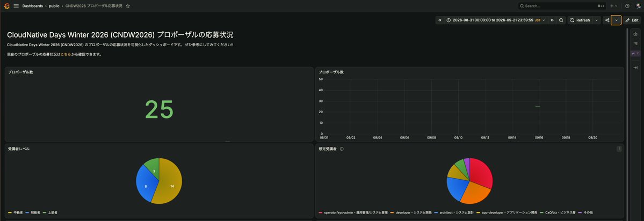Click the share dashboard icon
644x221 pixels.
[x=606, y=20]
